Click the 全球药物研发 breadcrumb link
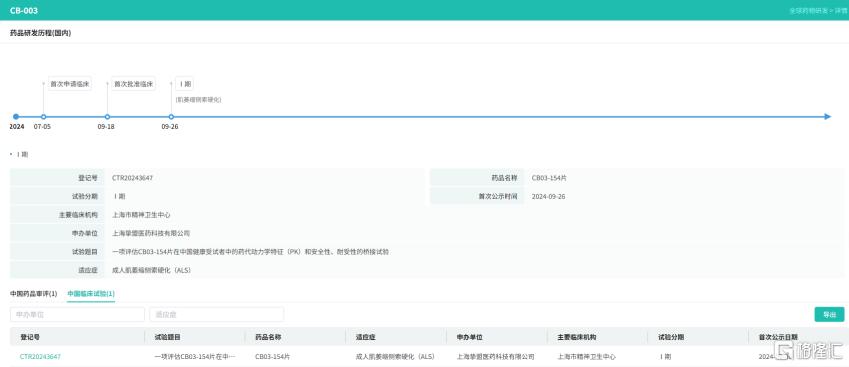This screenshot has height=367, width=849. (x=808, y=10)
